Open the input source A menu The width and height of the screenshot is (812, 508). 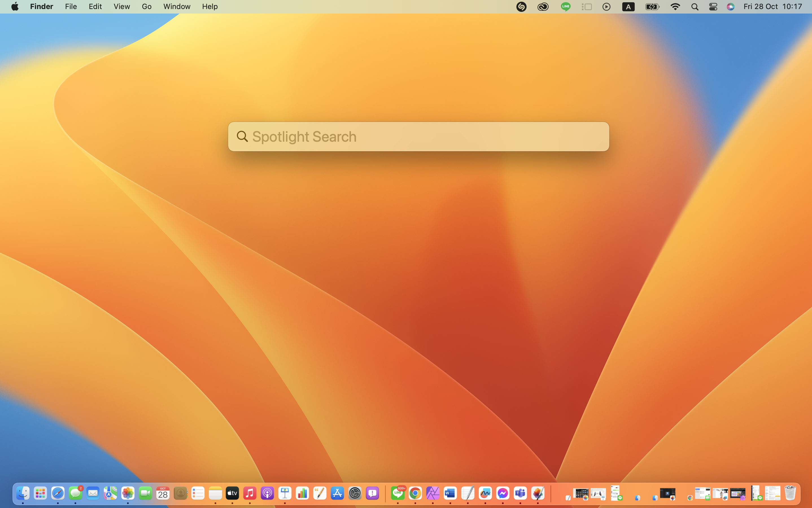pyautogui.click(x=628, y=7)
